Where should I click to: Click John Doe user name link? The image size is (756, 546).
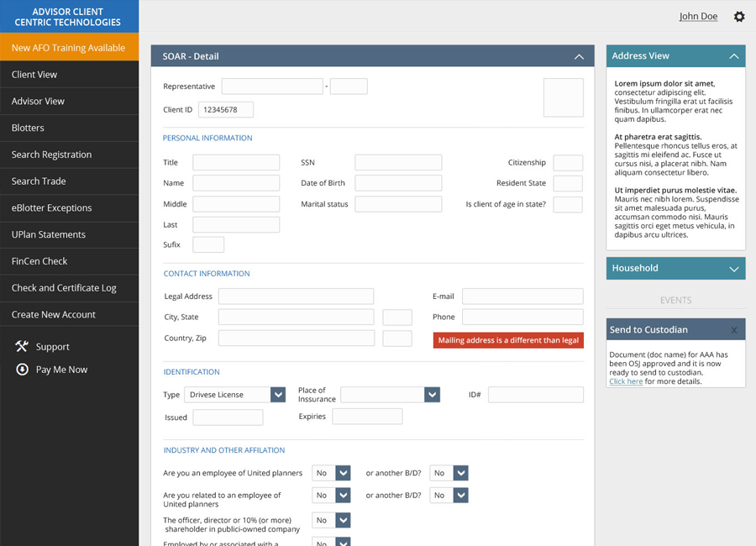[x=698, y=17]
